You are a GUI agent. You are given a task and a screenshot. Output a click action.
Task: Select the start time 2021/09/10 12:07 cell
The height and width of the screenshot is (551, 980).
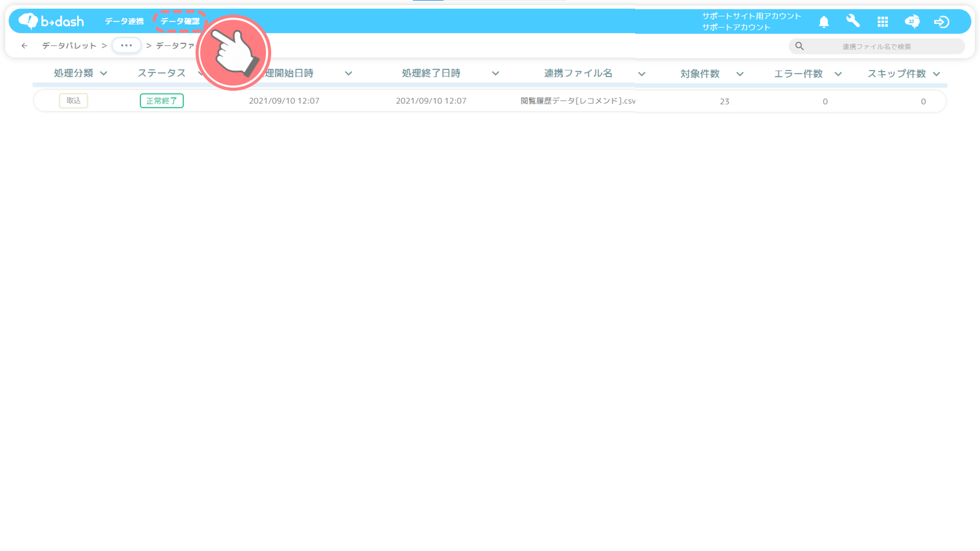(x=284, y=101)
